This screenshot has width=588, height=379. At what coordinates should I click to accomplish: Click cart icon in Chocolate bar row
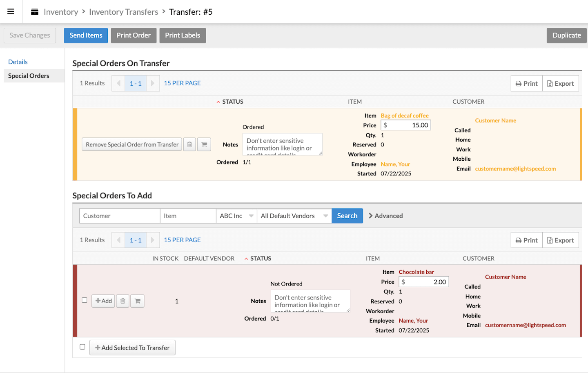pyautogui.click(x=138, y=301)
